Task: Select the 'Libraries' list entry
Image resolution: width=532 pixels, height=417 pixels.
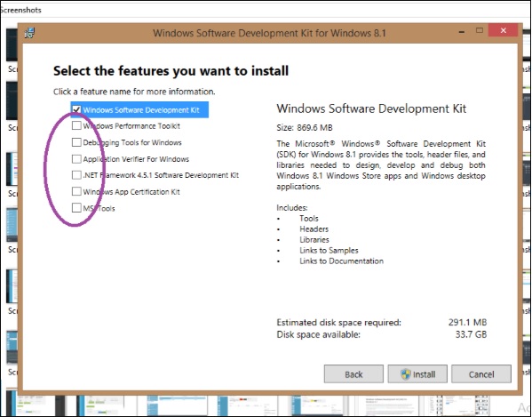Action: click(314, 239)
